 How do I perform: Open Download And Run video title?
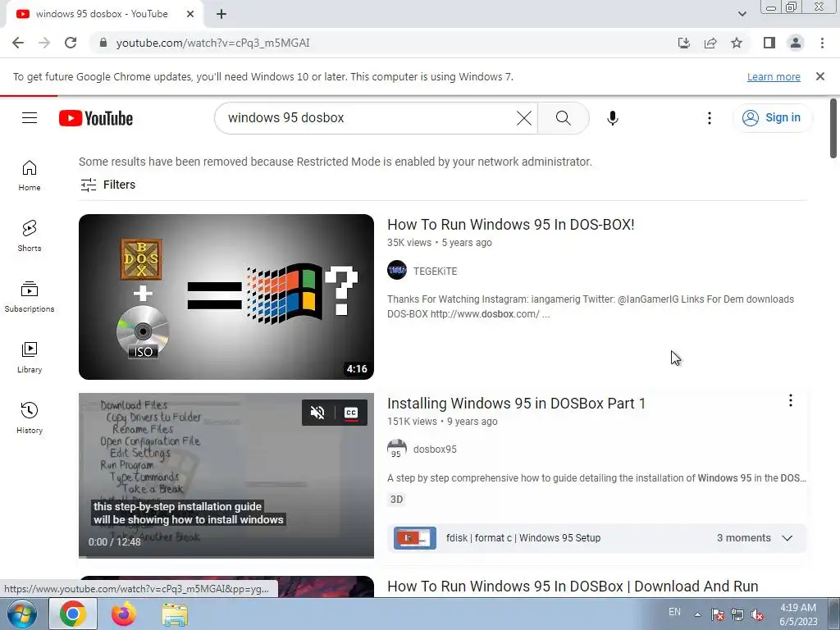[573, 586]
